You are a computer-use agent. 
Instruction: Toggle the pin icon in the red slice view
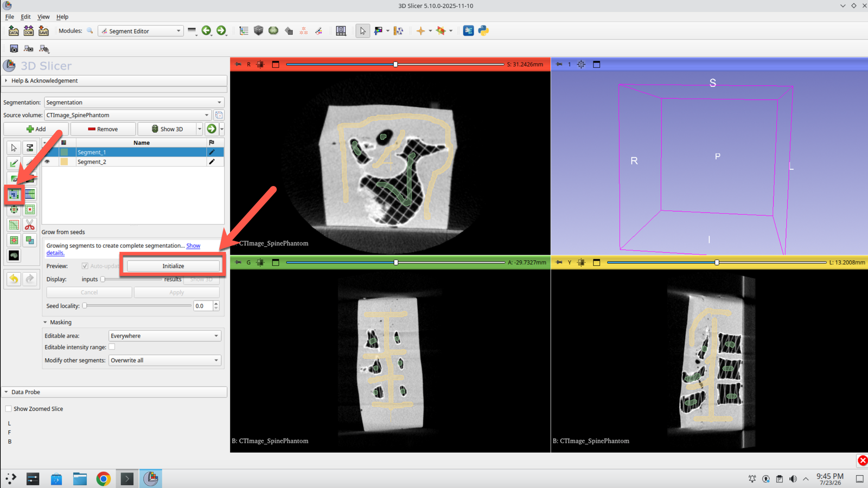point(238,65)
